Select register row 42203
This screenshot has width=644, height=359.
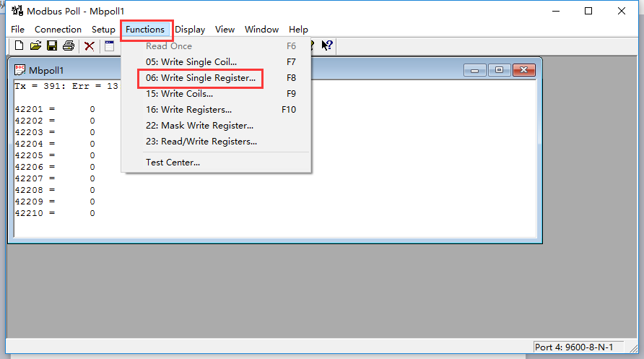coord(55,132)
